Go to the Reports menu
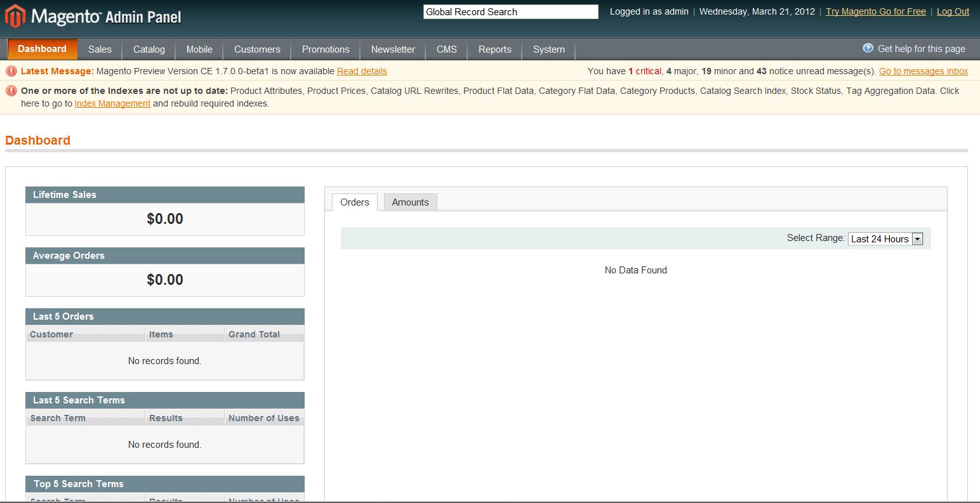Viewport: 980px width, 503px height. (x=494, y=49)
